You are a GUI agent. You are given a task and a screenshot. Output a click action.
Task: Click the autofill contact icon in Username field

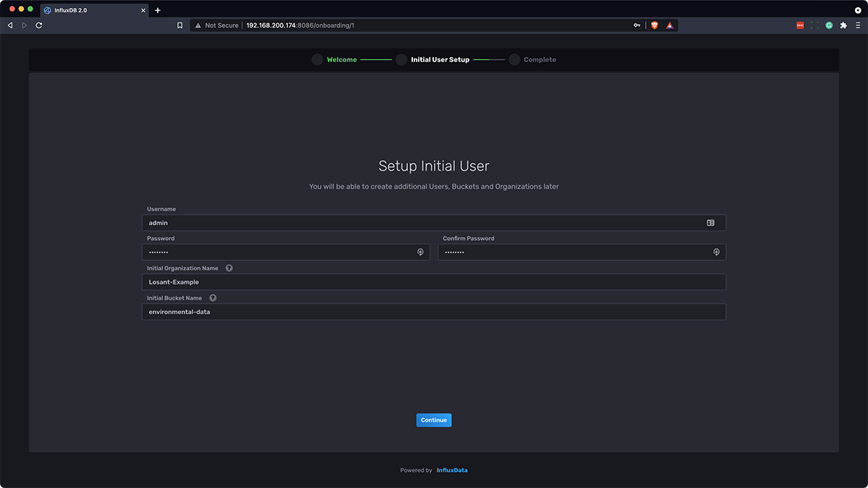click(x=710, y=223)
